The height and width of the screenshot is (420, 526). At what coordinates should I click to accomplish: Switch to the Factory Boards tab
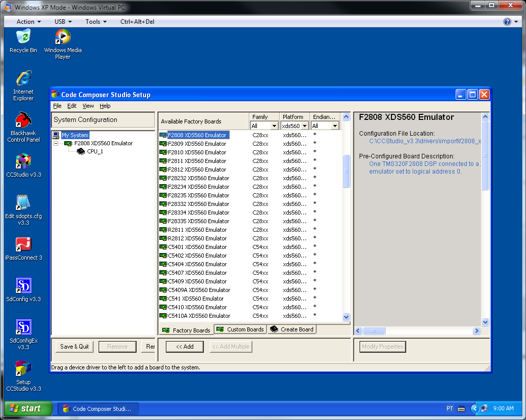pos(186,330)
